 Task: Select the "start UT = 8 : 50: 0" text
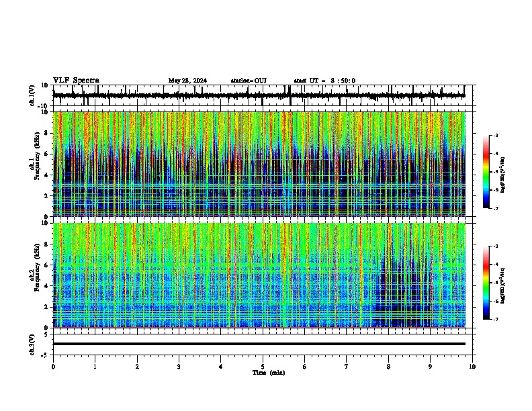[x=324, y=81]
